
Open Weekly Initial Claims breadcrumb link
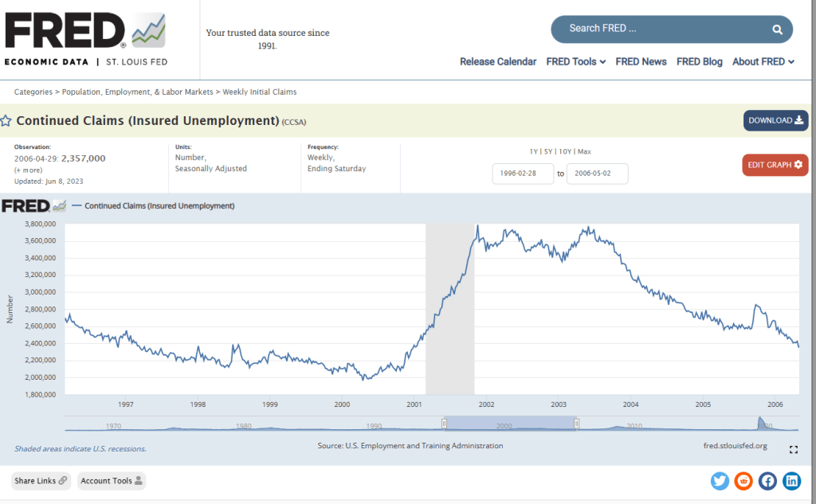[x=259, y=92]
